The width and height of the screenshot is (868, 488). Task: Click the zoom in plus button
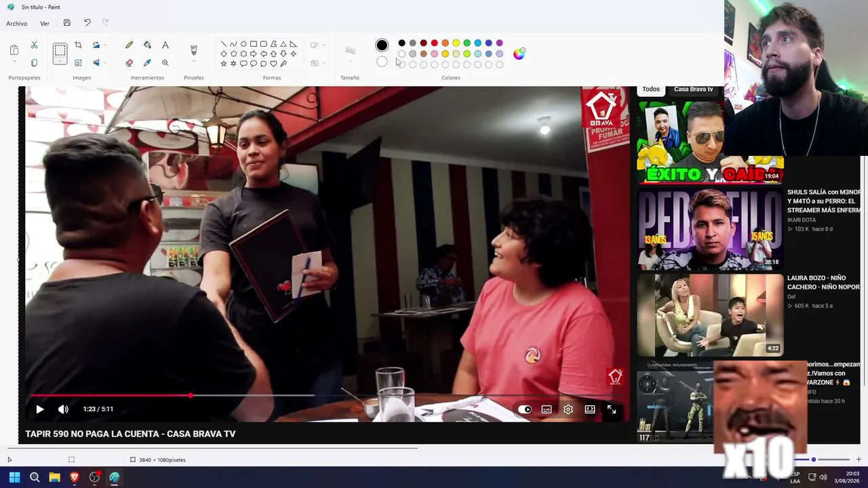click(859, 460)
